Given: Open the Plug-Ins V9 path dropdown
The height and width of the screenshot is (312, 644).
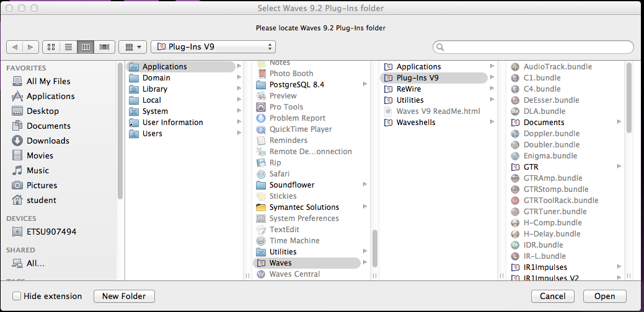Looking at the screenshot, I should 213,47.
